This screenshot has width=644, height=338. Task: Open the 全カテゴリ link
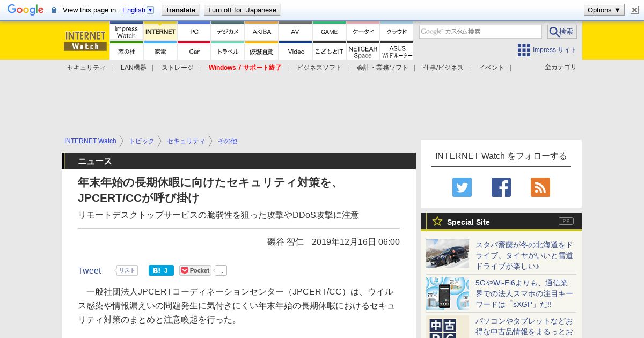point(560,67)
